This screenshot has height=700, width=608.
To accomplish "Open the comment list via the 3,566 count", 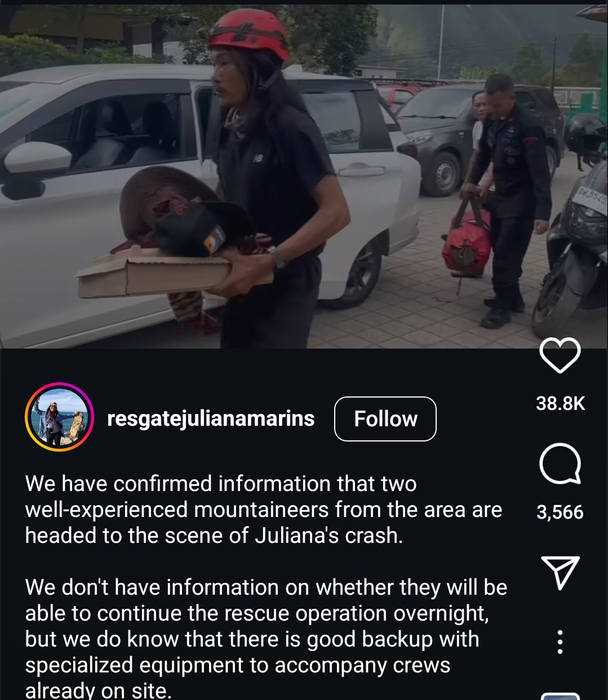I will [560, 512].
